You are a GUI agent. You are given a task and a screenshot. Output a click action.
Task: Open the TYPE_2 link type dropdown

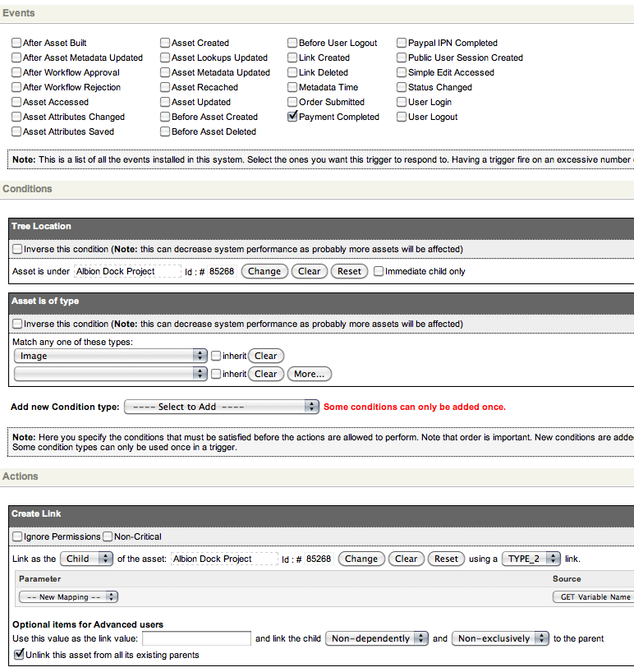531,559
